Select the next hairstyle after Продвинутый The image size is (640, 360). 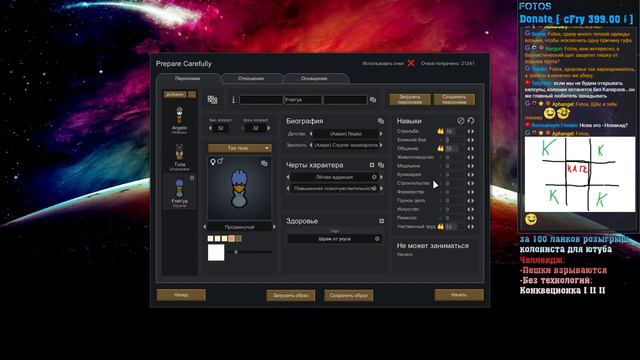click(274, 227)
